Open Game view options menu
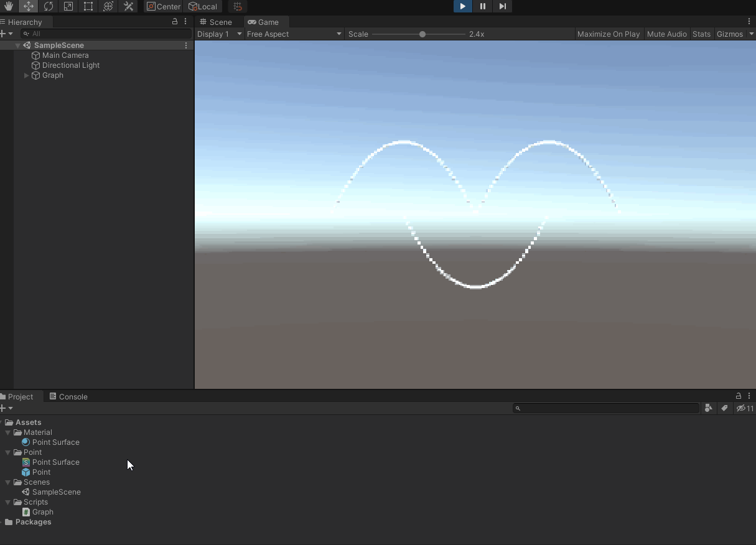 (749, 21)
